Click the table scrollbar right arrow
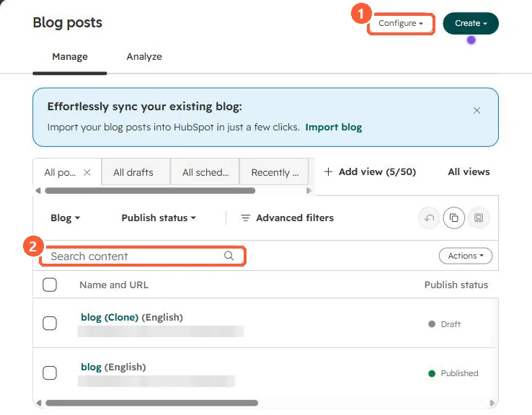 pos(492,403)
